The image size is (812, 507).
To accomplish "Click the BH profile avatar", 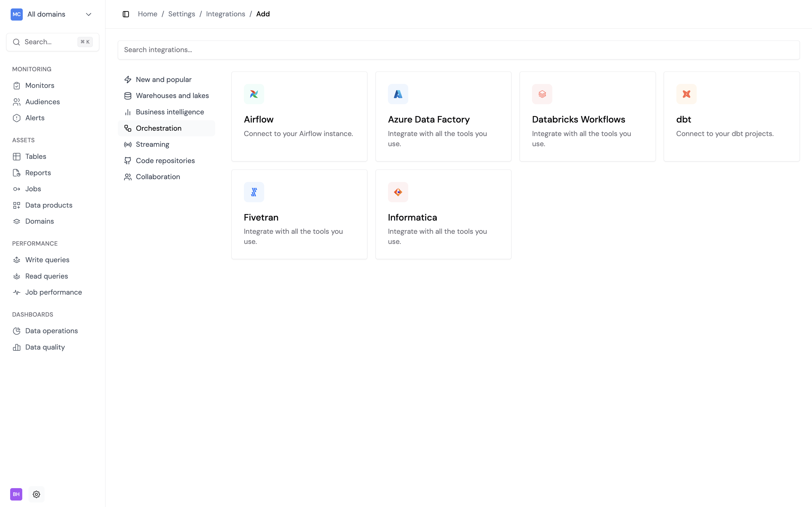I will coord(16,494).
